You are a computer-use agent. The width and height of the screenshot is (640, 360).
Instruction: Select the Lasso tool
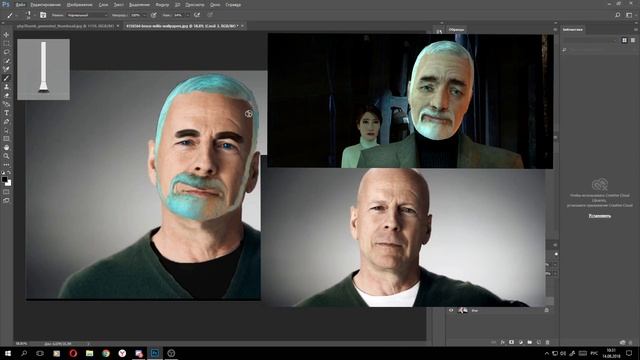coord(6,52)
